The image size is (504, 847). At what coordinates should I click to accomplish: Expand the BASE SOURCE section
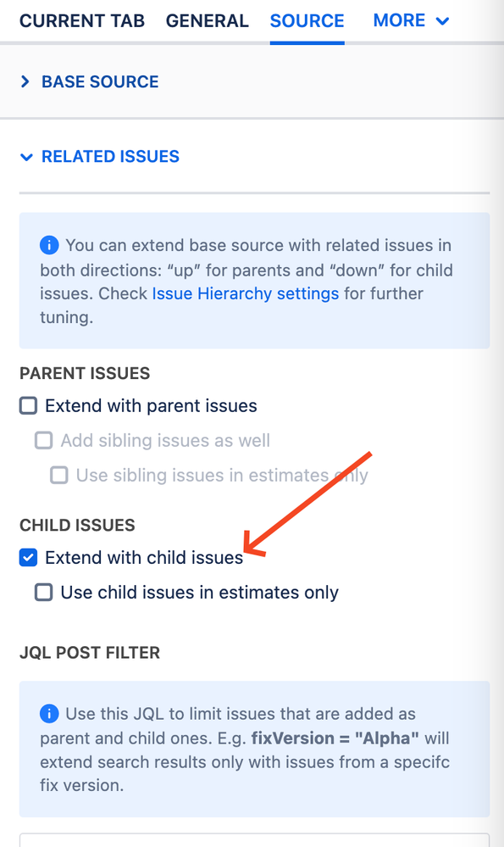(x=100, y=81)
